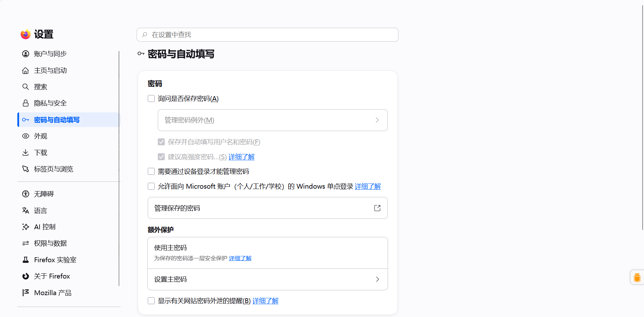Click the 下载 download arrow icon
Image resolution: width=644 pixels, height=317 pixels.
[26, 153]
